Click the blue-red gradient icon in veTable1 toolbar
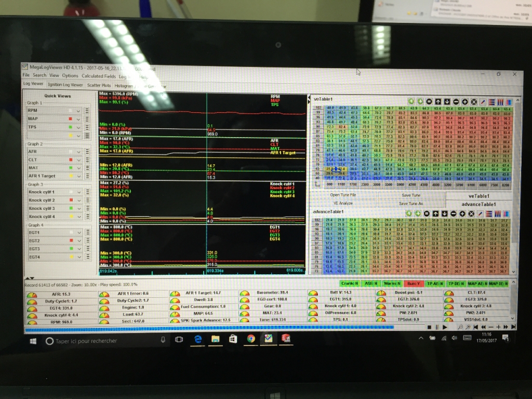Screen dimensions: 532x399 click(x=509, y=102)
